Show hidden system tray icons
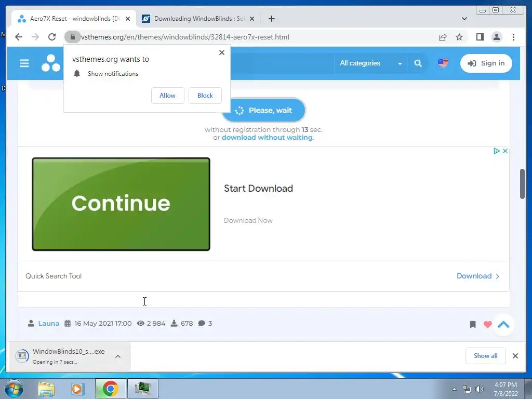The height and width of the screenshot is (399, 532). click(454, 389)
